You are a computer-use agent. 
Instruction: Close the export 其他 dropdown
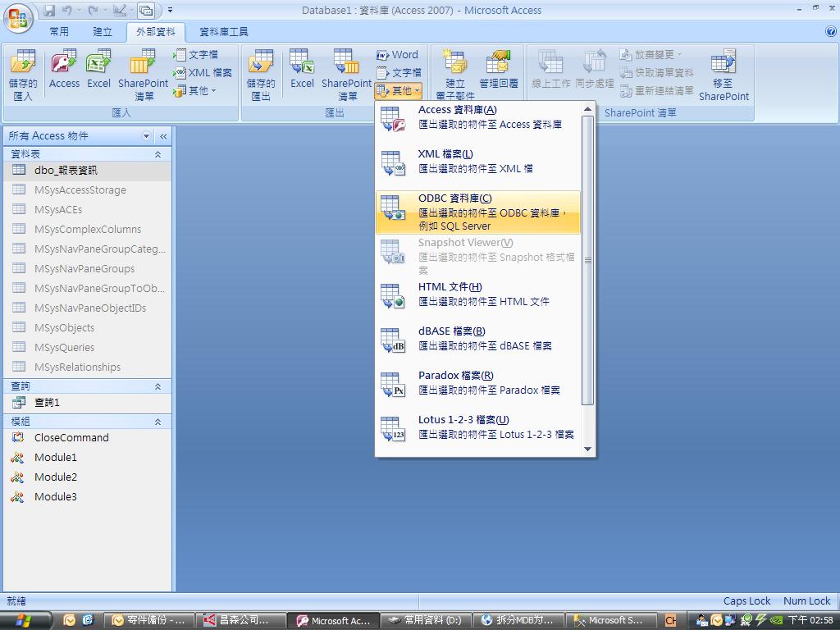[399, 91]
